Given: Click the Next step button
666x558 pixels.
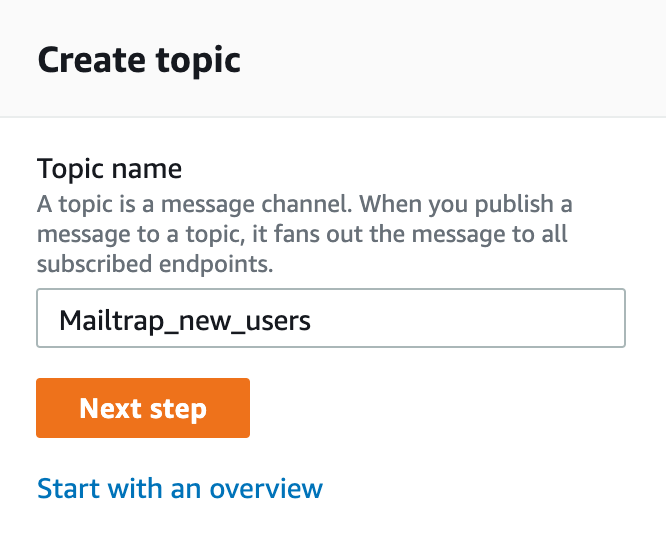Looking at the screenshot, I should point(143,408).
